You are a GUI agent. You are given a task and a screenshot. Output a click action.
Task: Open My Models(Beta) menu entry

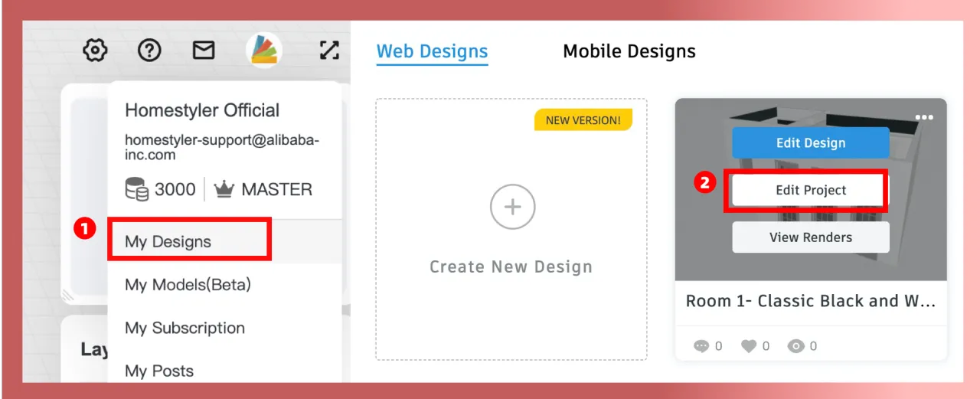point(188,285)
